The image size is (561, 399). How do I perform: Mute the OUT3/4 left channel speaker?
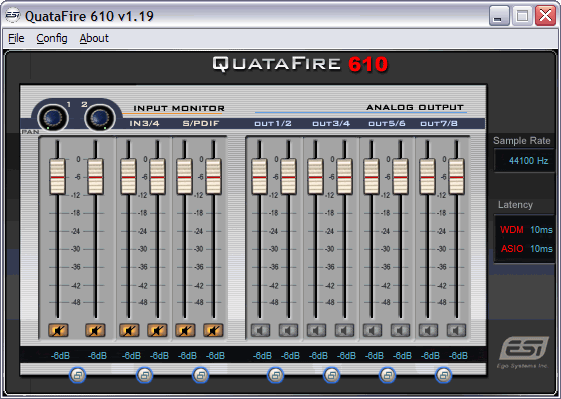(x=316, y=330)
